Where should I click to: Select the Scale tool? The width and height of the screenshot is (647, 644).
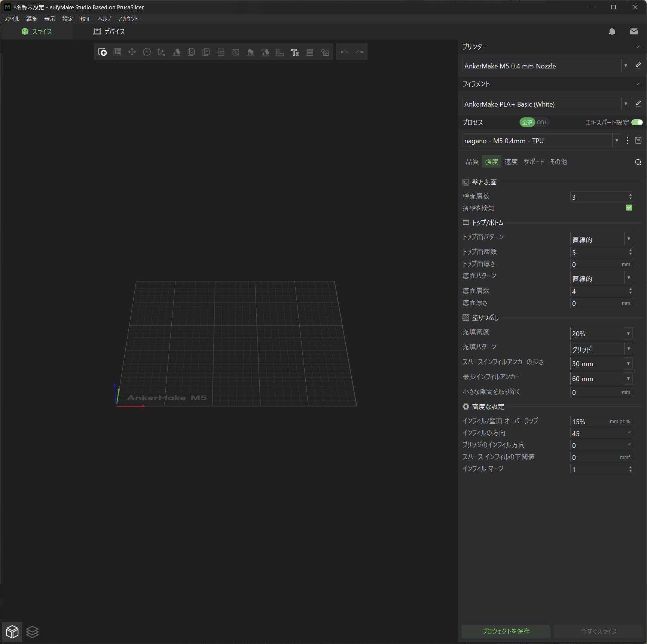161,52
